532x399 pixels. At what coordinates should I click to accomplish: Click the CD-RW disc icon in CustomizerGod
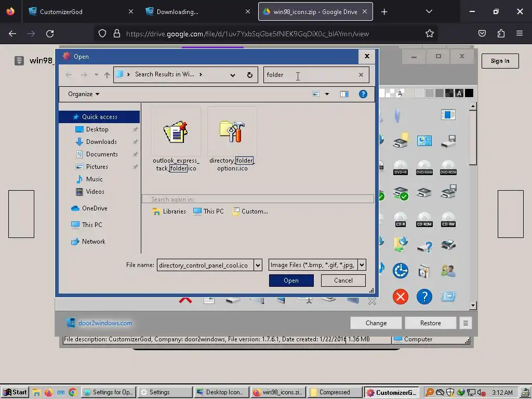tap(448, 220)
